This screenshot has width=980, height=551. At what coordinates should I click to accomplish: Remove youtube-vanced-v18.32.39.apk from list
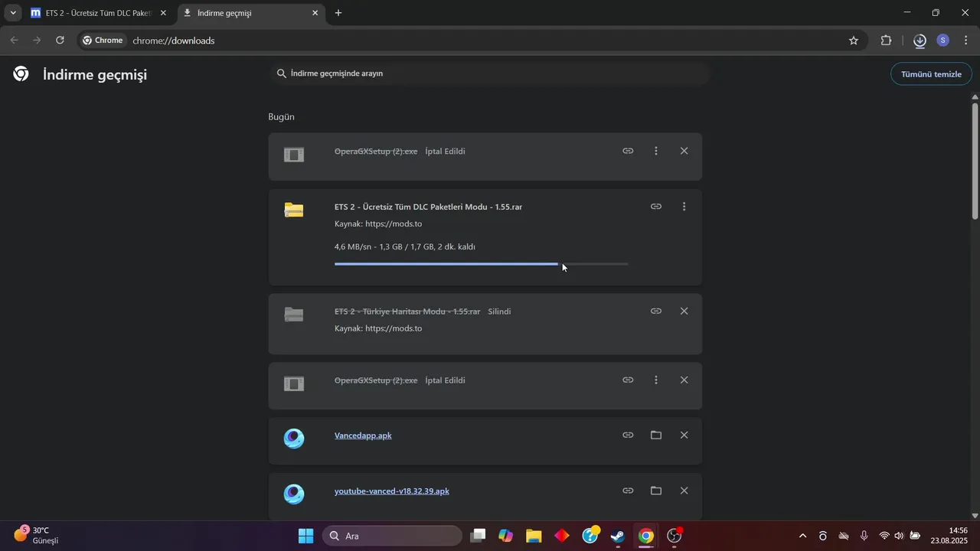(x=684, y=491)
